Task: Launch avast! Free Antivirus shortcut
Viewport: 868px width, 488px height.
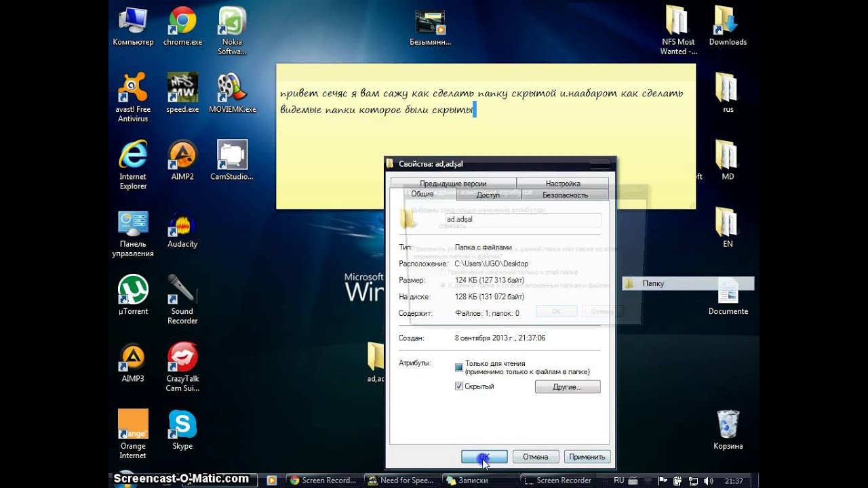Action: (133, 98)
